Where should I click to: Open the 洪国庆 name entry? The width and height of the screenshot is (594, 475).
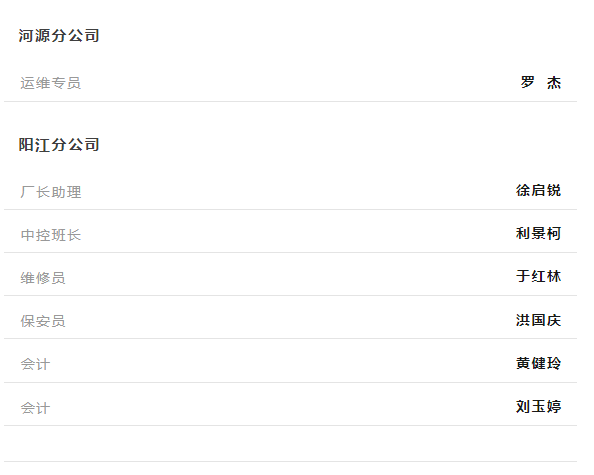click(538, 320)
